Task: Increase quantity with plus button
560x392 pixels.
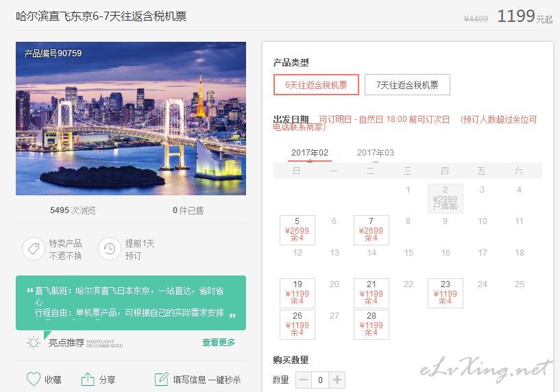Action: tap(337, 380)
